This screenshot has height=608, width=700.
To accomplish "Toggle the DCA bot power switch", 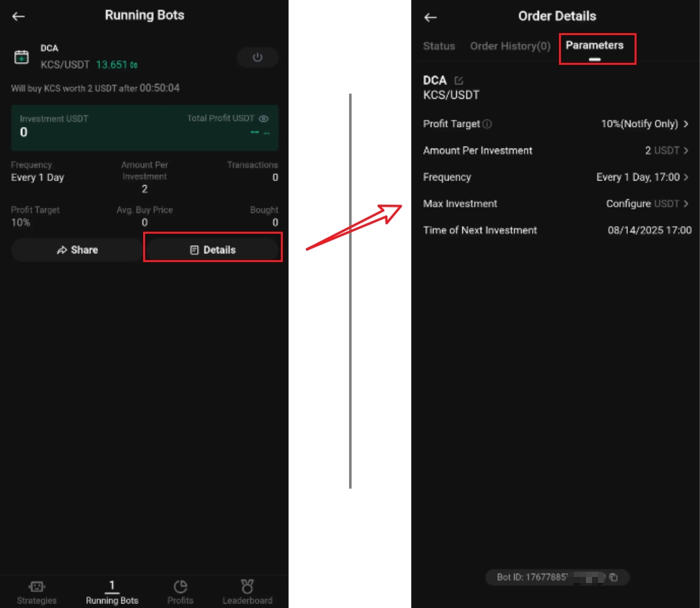I will point(257,57).
